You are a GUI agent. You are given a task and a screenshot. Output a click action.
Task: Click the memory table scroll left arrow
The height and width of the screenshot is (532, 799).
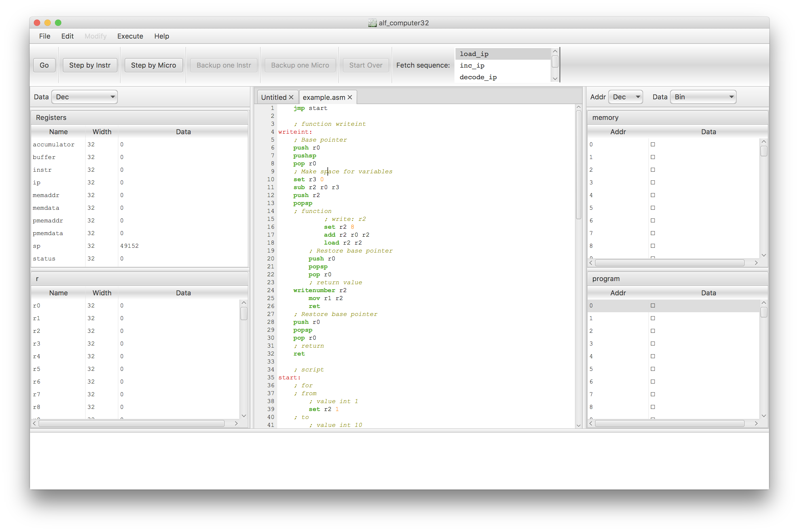[x=591, y=263]
